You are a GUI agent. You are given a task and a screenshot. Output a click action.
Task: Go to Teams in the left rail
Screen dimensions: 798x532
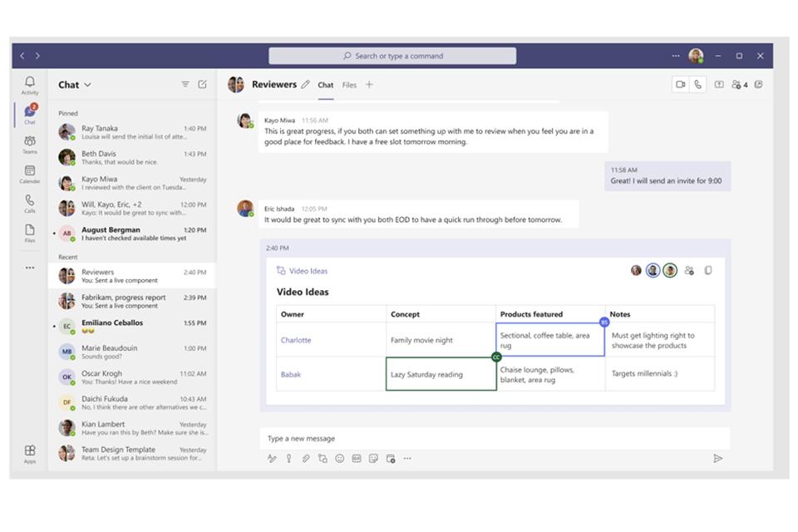tap(30, 144)
